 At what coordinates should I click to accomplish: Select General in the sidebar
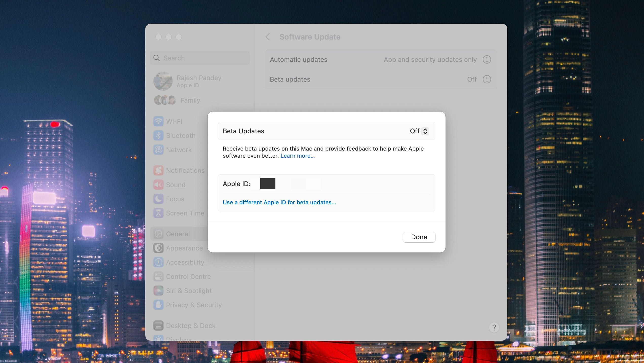pos(178,234)
